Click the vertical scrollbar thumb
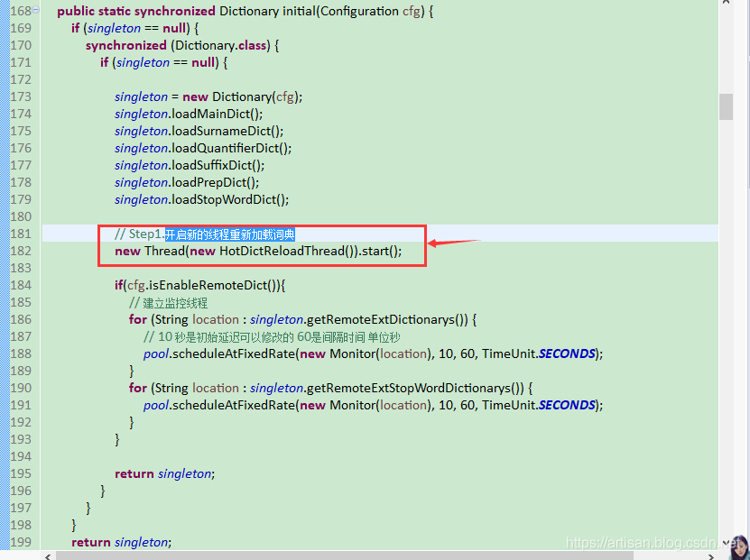 click(x=726, y=106)
